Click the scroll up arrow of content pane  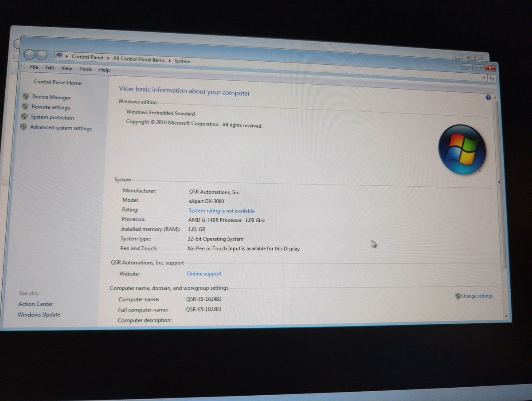coord(495,98)
